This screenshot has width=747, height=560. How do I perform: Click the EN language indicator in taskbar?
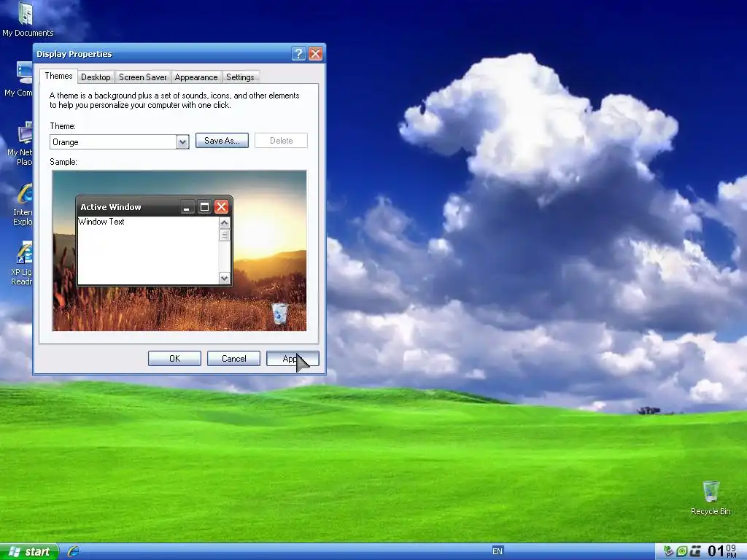point(498,551)
